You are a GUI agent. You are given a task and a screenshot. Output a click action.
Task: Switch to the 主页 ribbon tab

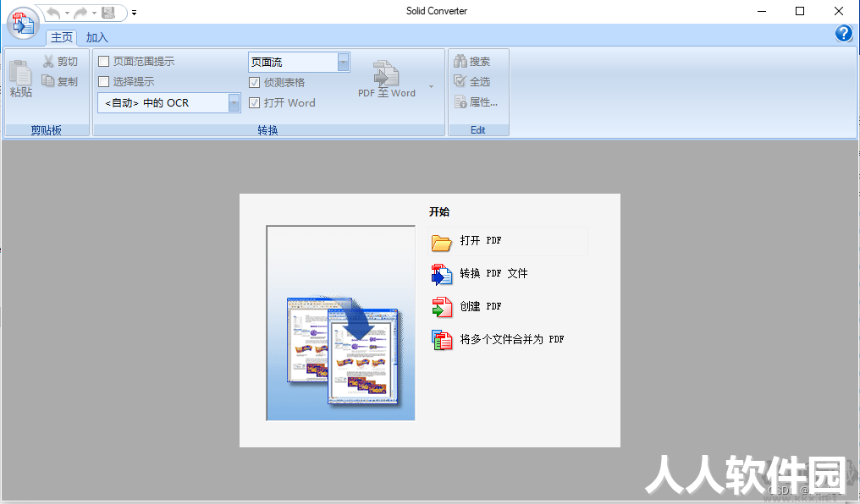point(62,37)
